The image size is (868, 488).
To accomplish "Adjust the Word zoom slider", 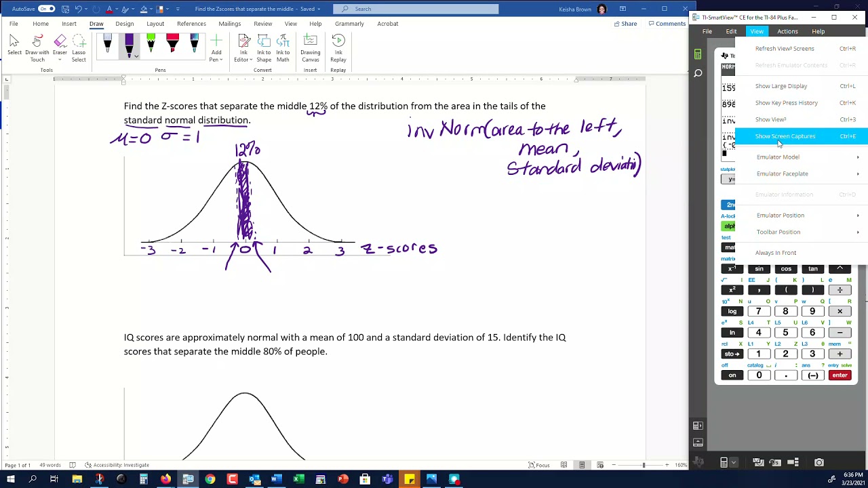I will coord(644,465).
